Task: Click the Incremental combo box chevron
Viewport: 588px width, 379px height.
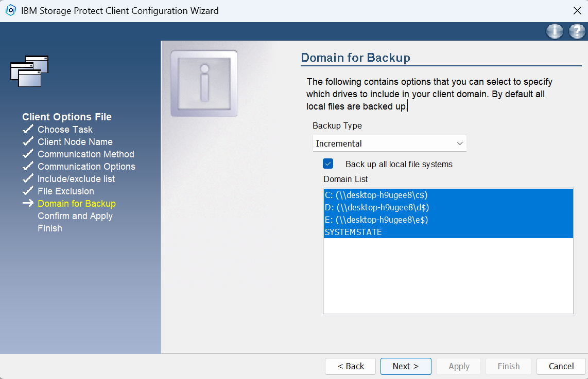Action: pos(459,143)
